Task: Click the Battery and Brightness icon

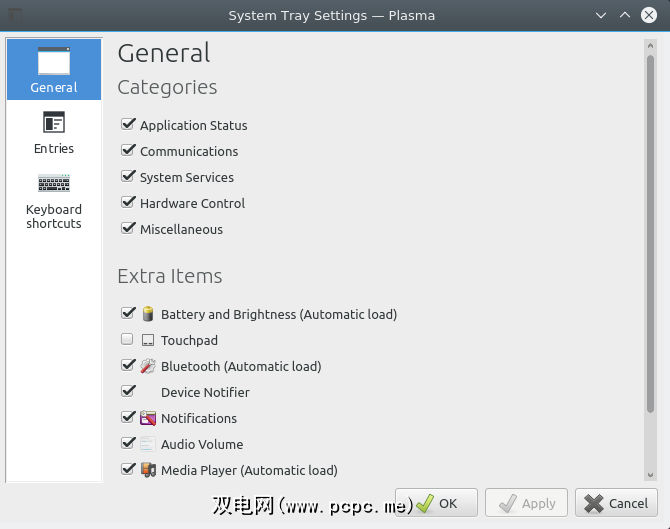Action: tap(148, 314)
